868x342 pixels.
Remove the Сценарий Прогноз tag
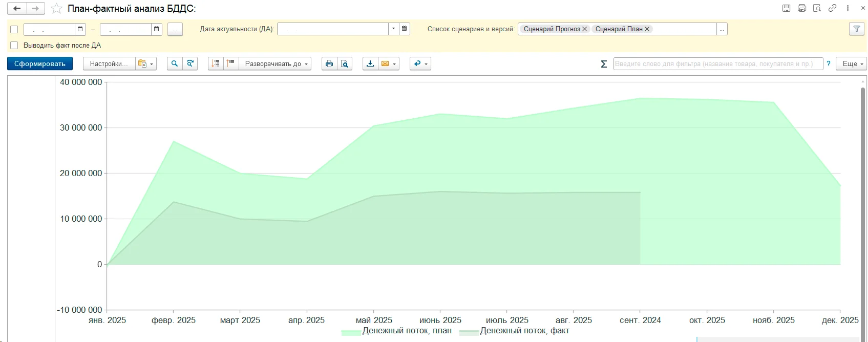[585, 29]
